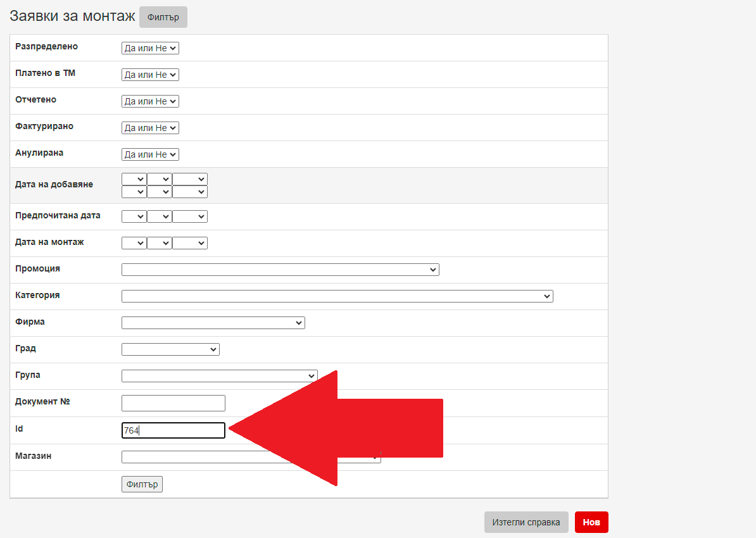This screenshot has width=756, height=538.
Task: Open the Фактурирано Да или Не dropdown
Action: [x=151, y=128]
